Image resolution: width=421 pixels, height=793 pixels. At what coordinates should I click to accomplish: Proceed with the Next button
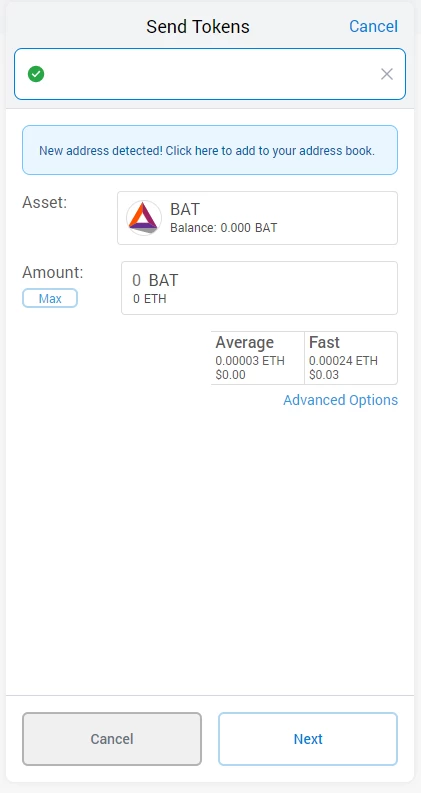pos(308,739)
